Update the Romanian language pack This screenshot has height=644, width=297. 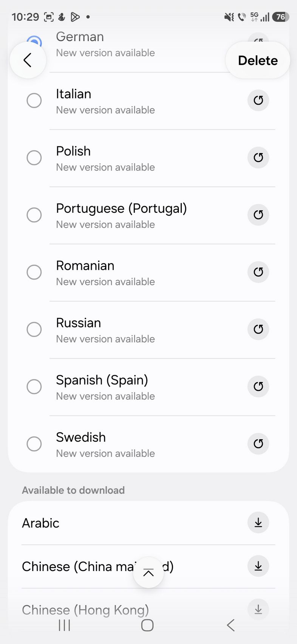(x=258, y=272)
